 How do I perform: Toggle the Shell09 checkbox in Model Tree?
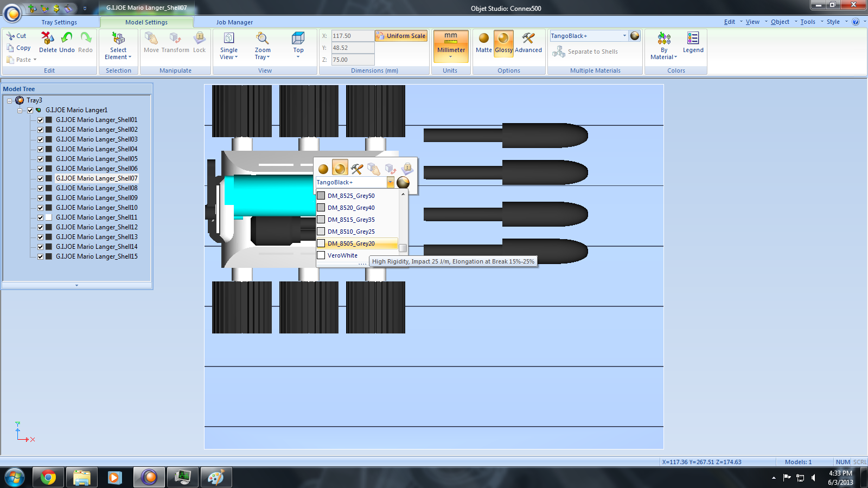point(40,198)
